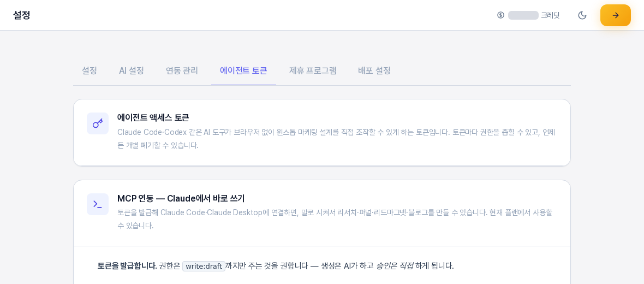Click the 크레딧 balance label

(x=550, y=15)
